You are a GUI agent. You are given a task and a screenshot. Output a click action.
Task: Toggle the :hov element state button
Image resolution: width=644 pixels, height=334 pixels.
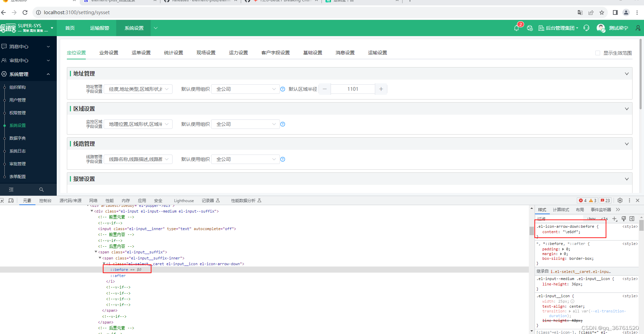[592, 219]
